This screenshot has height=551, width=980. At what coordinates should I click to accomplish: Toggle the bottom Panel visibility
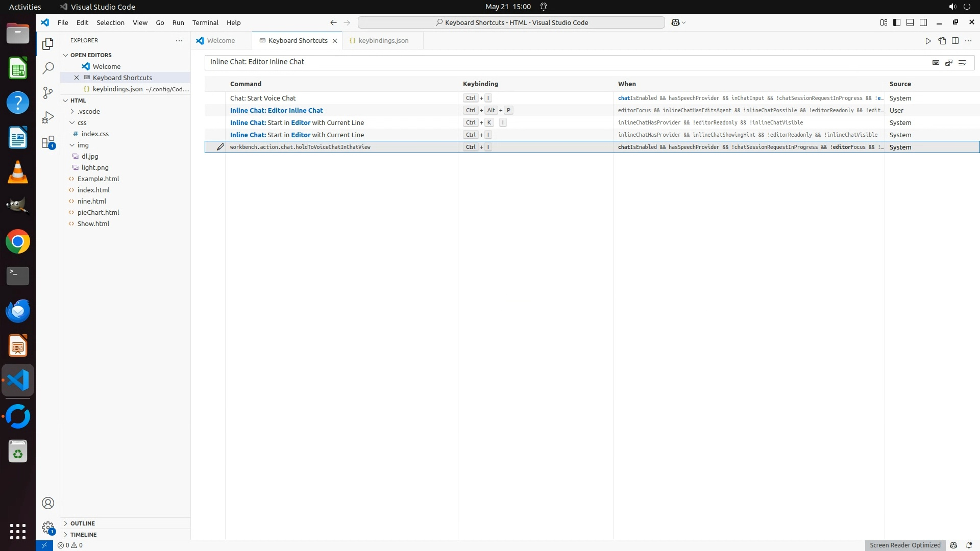pos(910,22)
